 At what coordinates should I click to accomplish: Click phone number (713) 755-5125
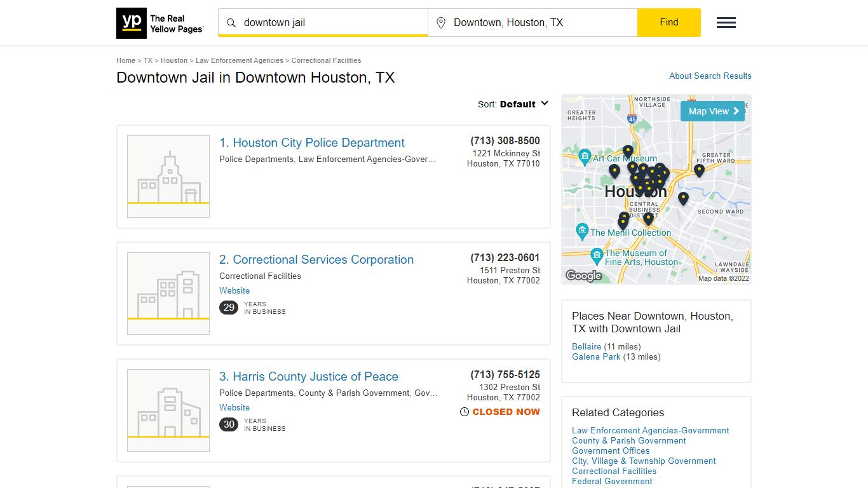click(x=505, y=374)
